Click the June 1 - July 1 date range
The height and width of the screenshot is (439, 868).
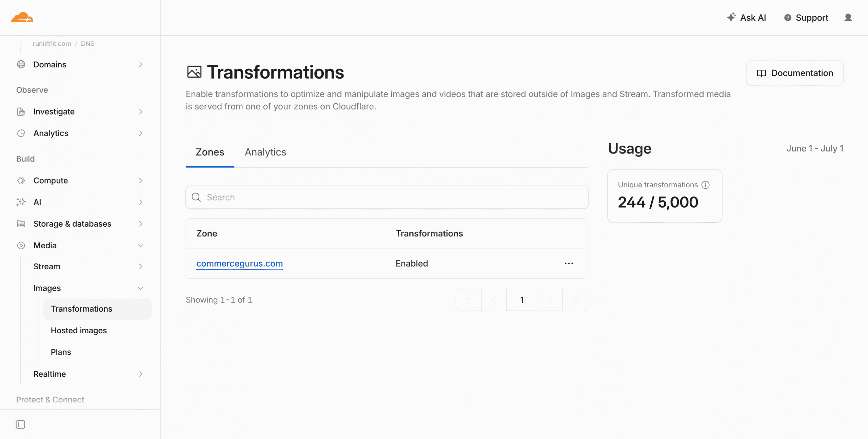(815, 149)
